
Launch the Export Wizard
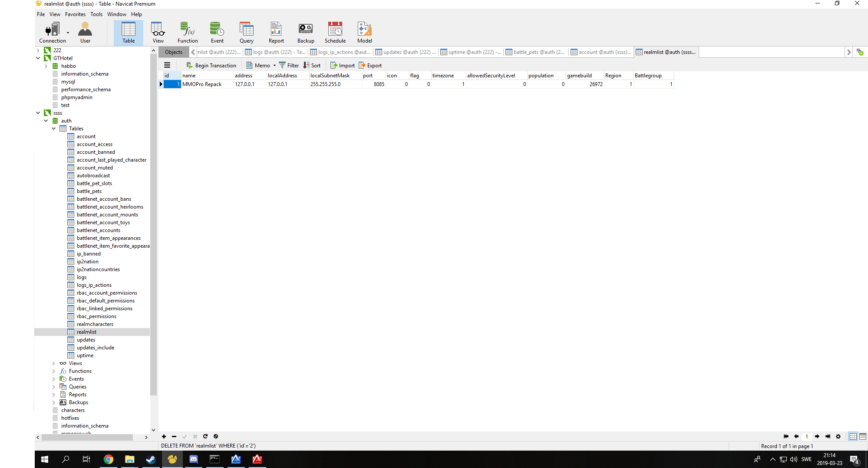point(370,65)
